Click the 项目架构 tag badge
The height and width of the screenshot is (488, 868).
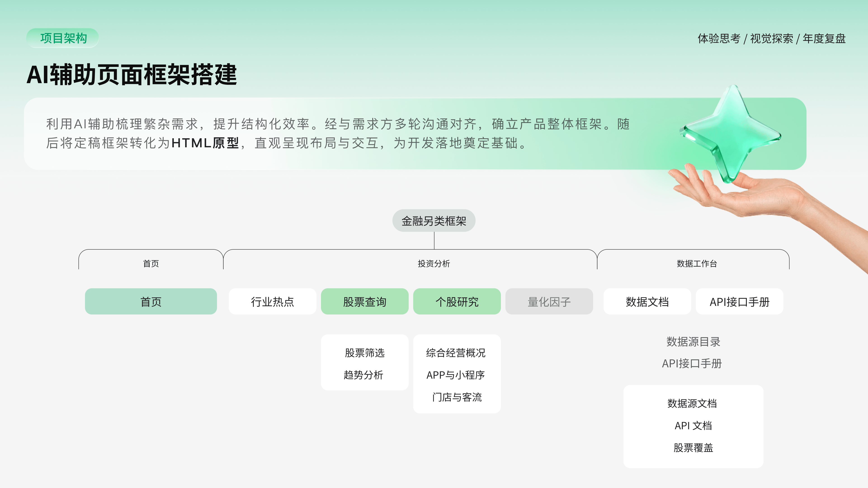(x=62, y=38)
